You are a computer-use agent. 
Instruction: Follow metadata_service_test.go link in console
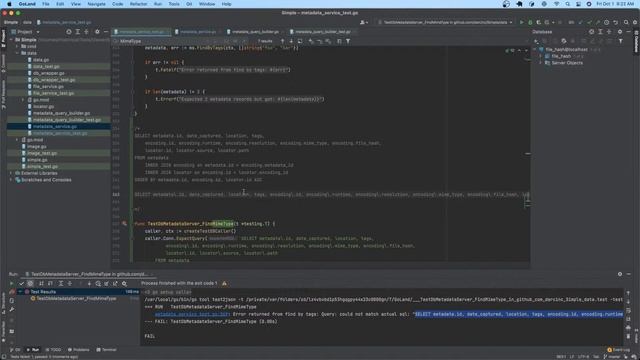[192, 314]
